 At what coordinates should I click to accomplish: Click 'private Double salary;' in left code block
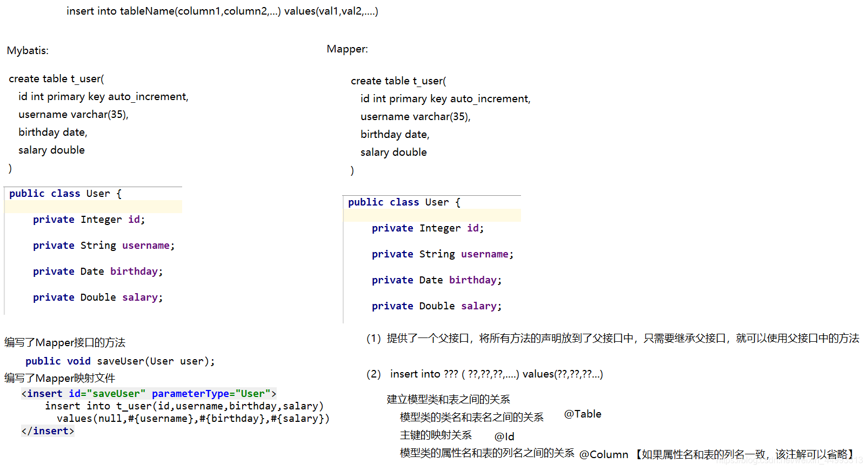point(98,297)
